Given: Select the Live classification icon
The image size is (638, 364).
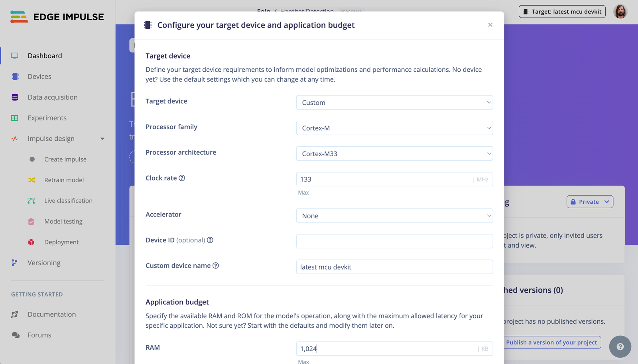Looking at the screenshot, I should tap(32, 201).
